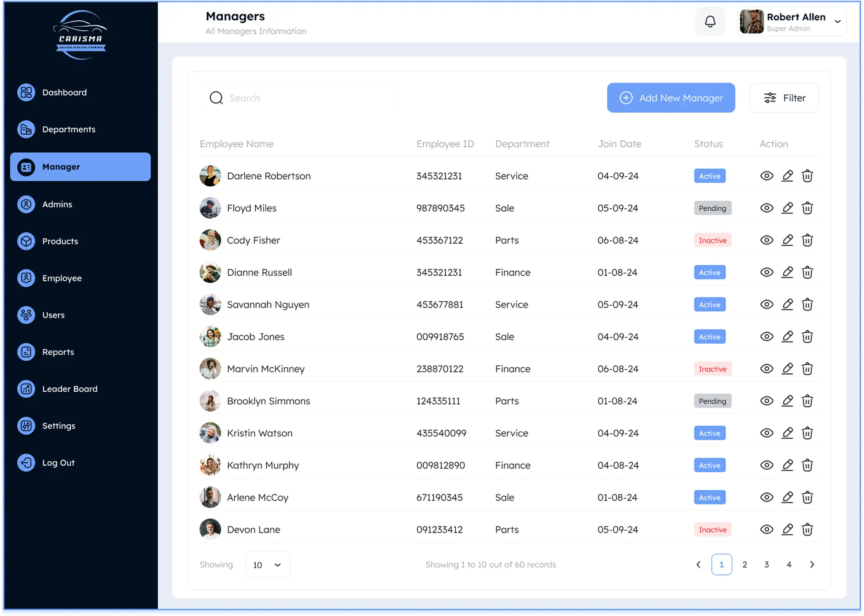Open the Filter button
Image resolution: width=864 pixels, height=616 pixels.
(x=784, y=98)
